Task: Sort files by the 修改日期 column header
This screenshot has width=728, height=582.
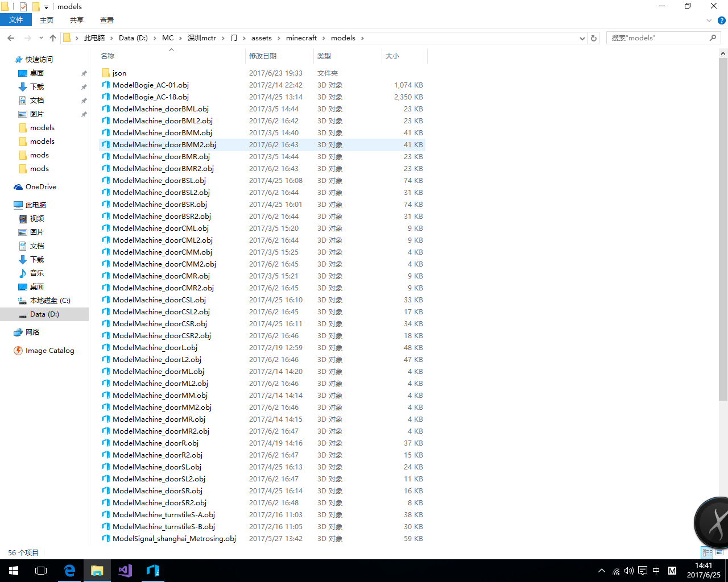Action: [x=279, y=56]
